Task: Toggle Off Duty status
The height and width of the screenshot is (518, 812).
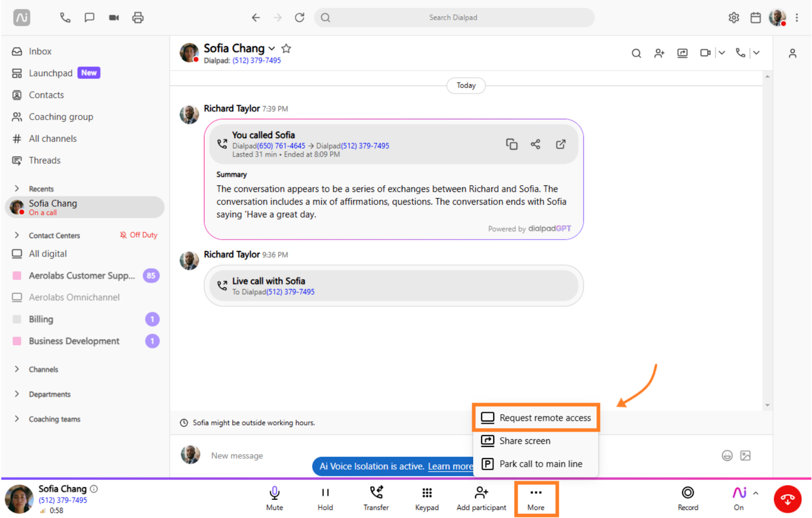Action: click(139, 235)
